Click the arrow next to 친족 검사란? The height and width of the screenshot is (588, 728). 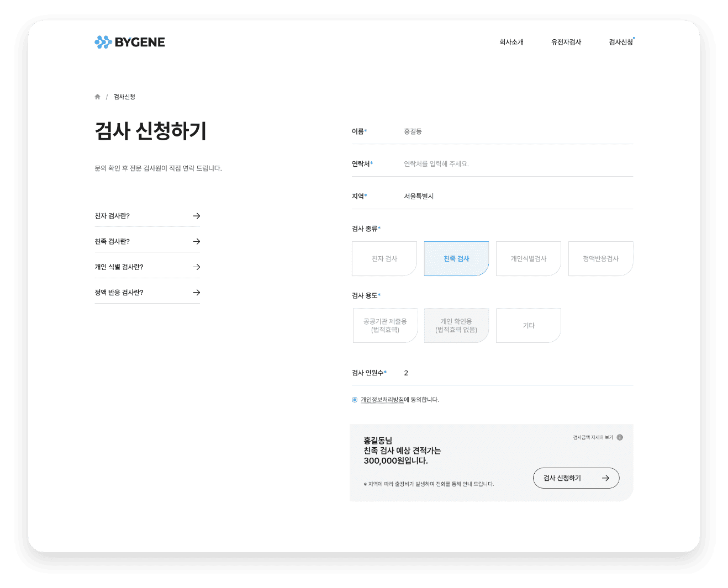pos(196,241)
